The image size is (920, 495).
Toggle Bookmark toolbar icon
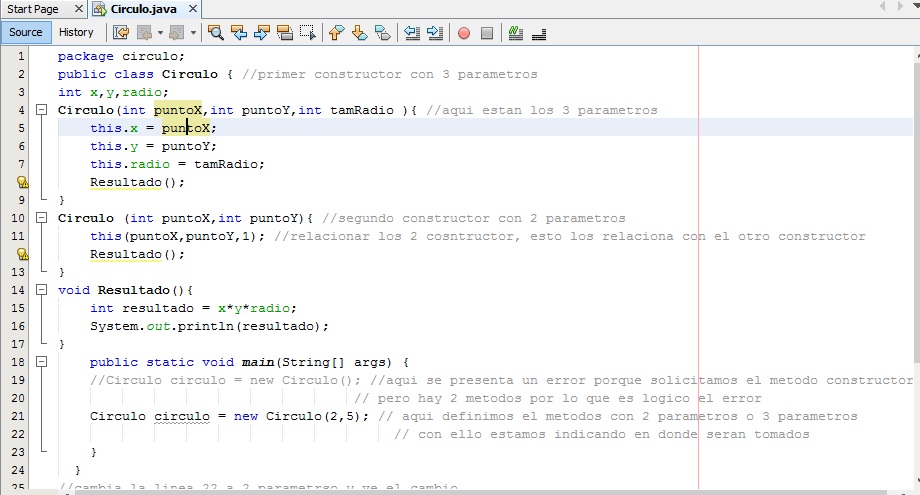(382, 32)
